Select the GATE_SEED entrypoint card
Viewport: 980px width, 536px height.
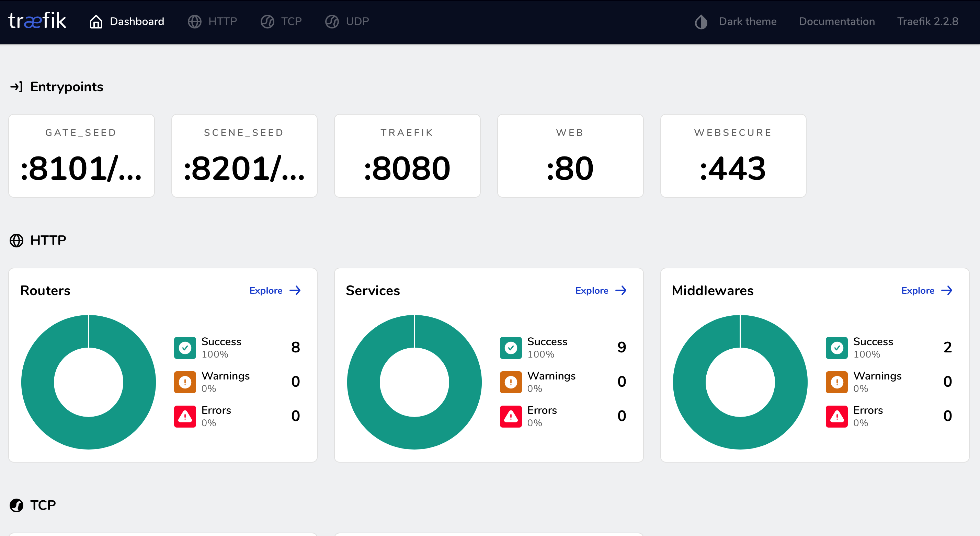(81, 156)
